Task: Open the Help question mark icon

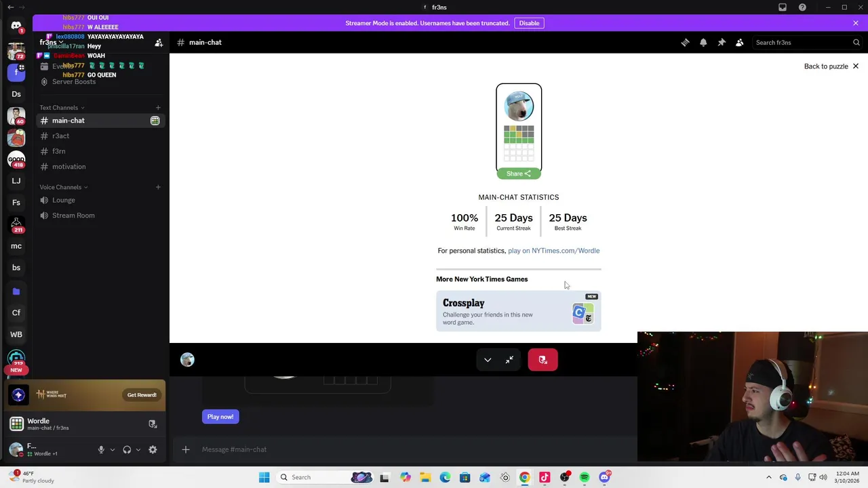Action: (802, 7)
